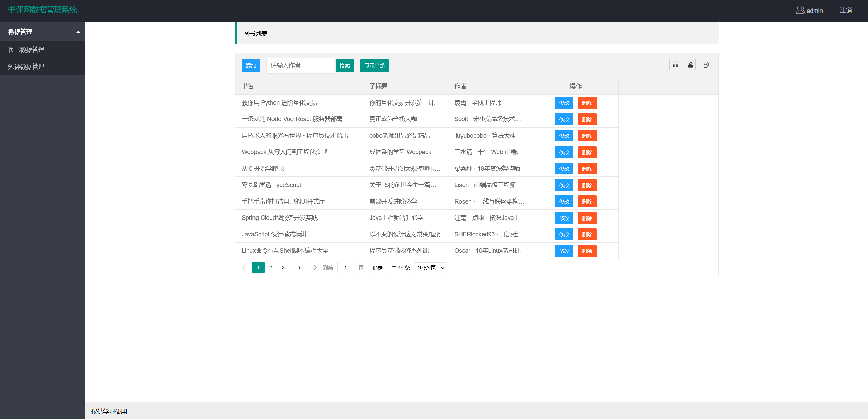The height and width of the screenshot is (419, 868).
Task: Go to next page arrow
Action: point(315,268)
